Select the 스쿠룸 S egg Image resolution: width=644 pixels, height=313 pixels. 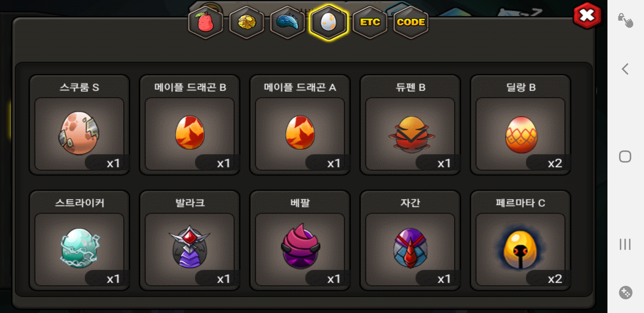[79, 125]
